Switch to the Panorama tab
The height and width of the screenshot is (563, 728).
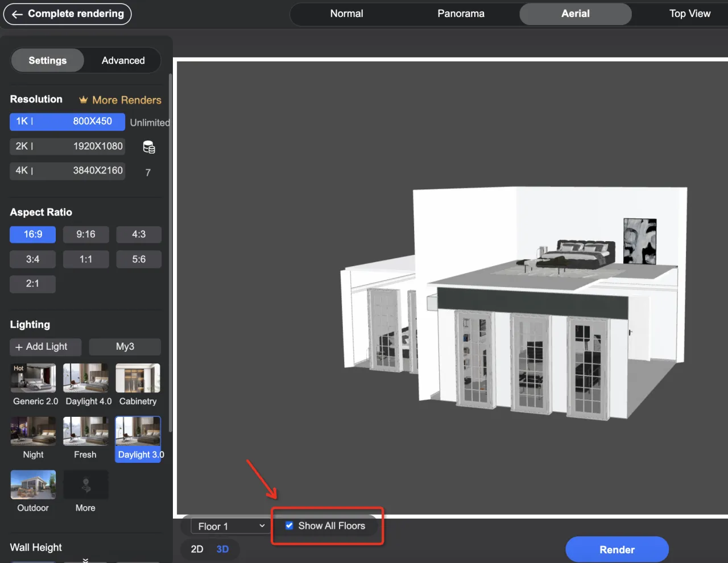point(461,14)
